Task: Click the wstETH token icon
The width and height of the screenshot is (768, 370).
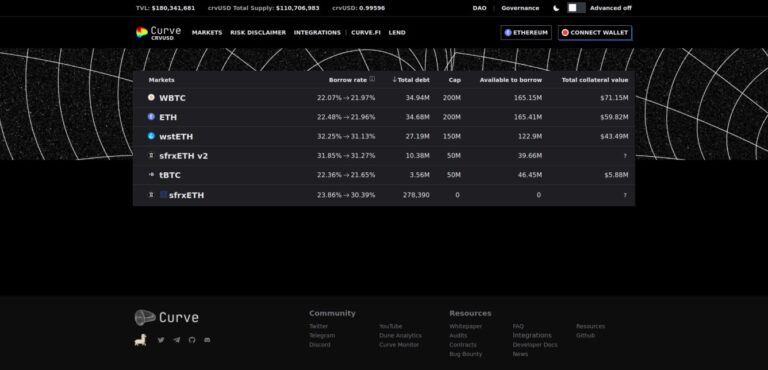Action: click(151, 136)
